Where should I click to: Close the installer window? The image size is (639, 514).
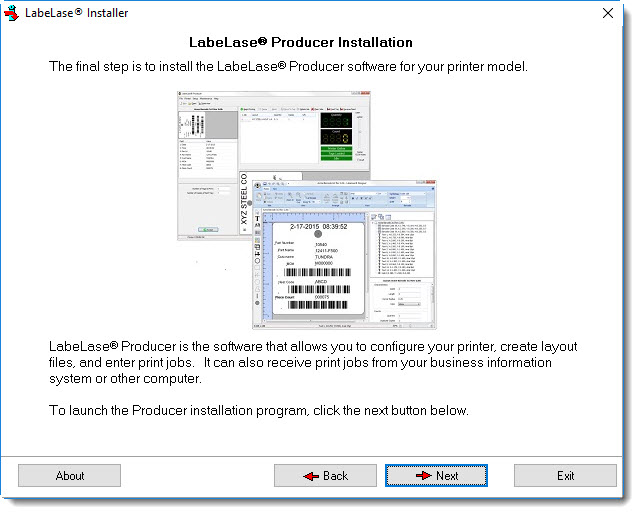click(x=608, y=13)
